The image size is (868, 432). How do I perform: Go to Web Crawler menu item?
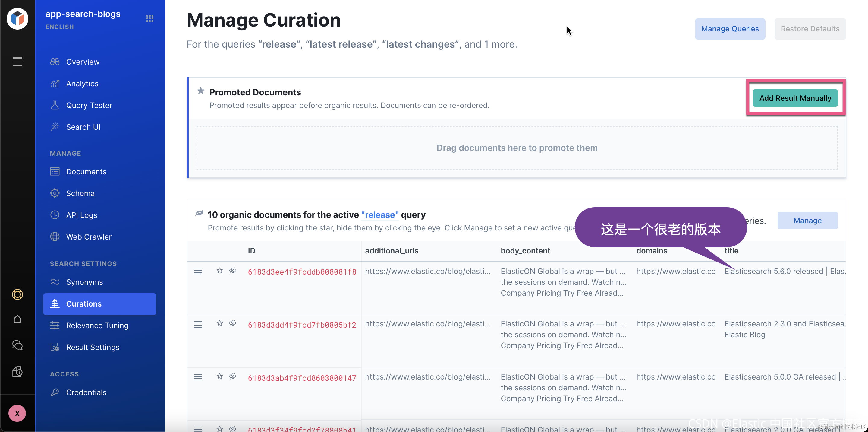[x=89, y=237]
